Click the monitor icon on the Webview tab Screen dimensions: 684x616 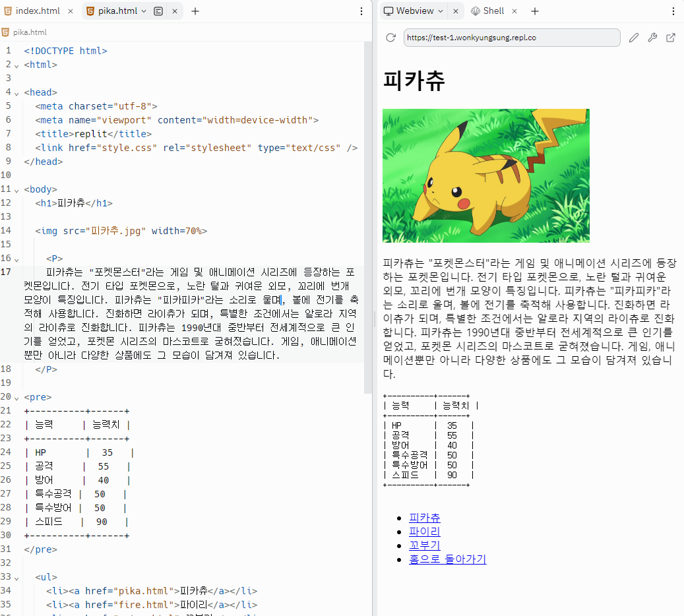tap(389, 11)
